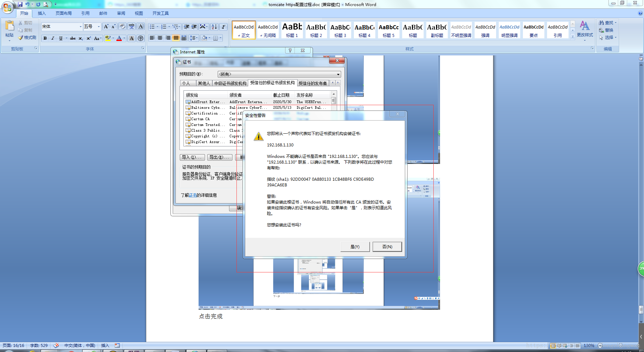Image resolution: width=644 pixels, height=352 pixels.
Task: Click the Phonetic Guide (wén) icon
Action: pos(131,27)
